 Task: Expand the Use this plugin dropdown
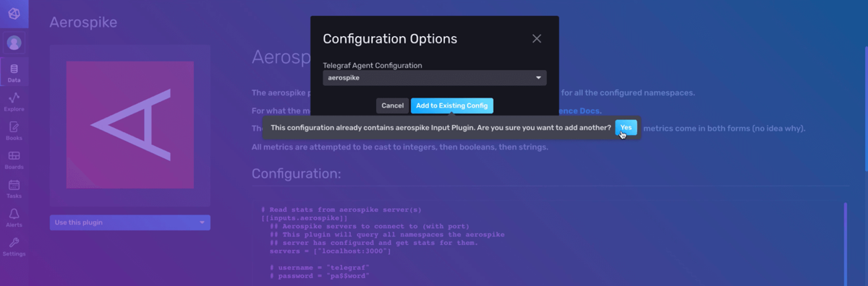[130, 222]
